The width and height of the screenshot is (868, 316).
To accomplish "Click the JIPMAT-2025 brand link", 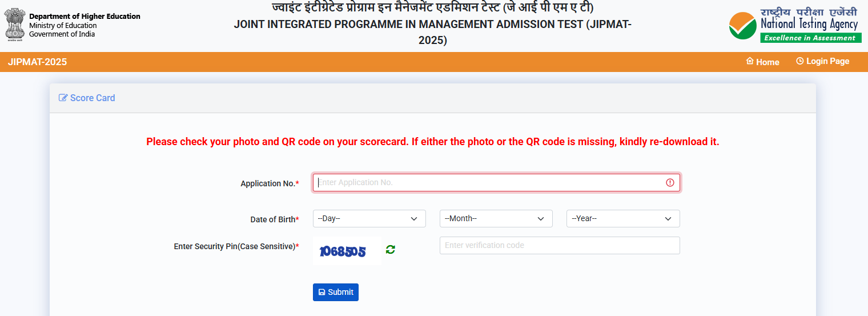I will (x=37, y=62).
